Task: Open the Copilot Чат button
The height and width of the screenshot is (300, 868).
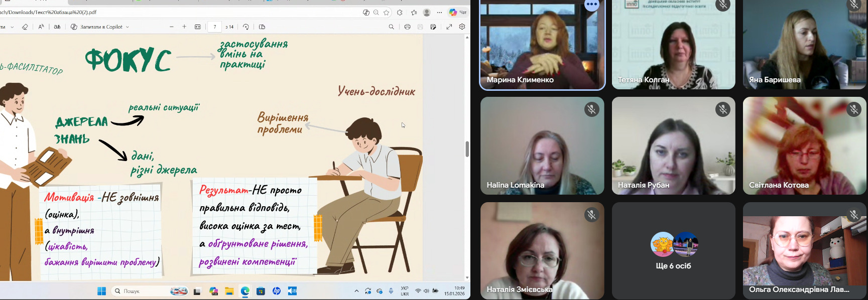Action: tap(458, 13)
